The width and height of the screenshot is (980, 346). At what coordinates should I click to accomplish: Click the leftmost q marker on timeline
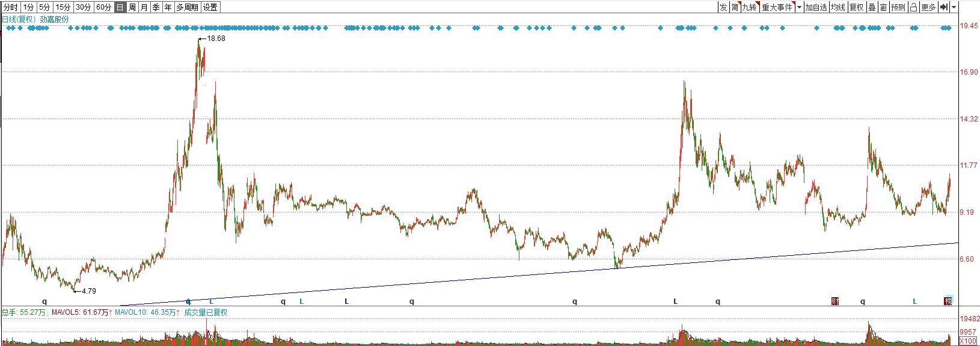(x=44, y=301)
